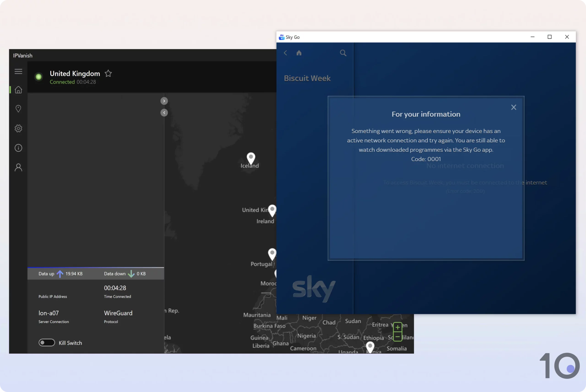Open the IPVanish account profile section

pyautogui.click(x=18, y=167)
